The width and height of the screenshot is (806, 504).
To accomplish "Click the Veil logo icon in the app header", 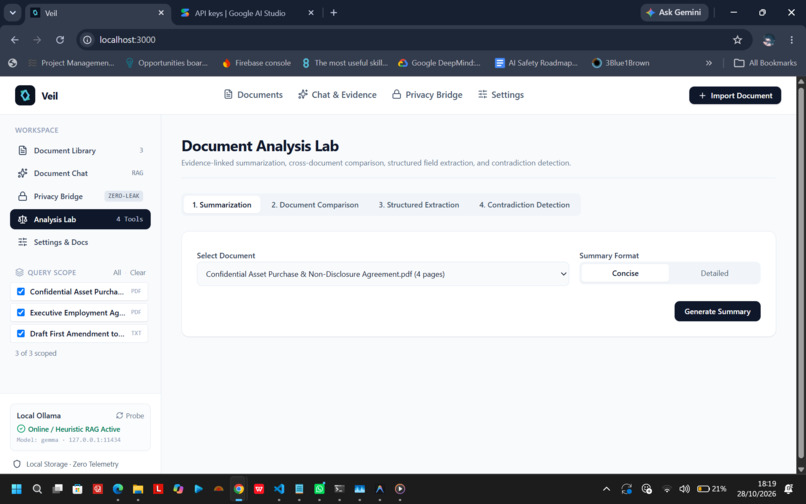I will [x=25, y=95].
